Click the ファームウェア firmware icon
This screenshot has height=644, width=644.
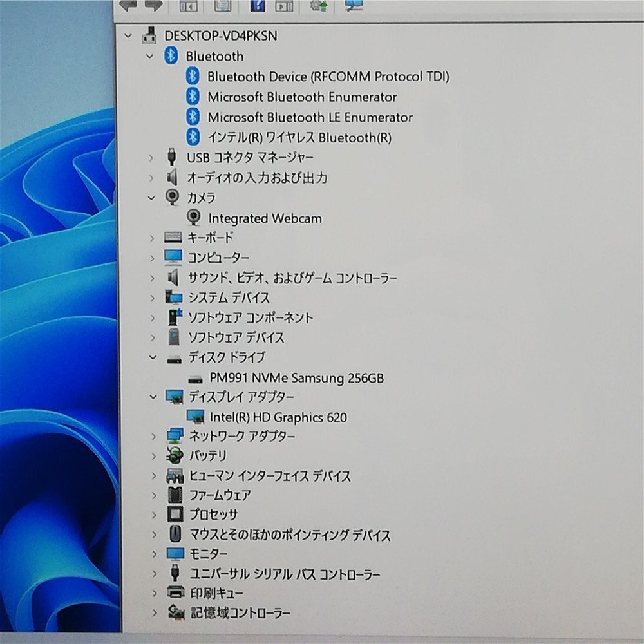pyautogui.click(x=175, y=495)
